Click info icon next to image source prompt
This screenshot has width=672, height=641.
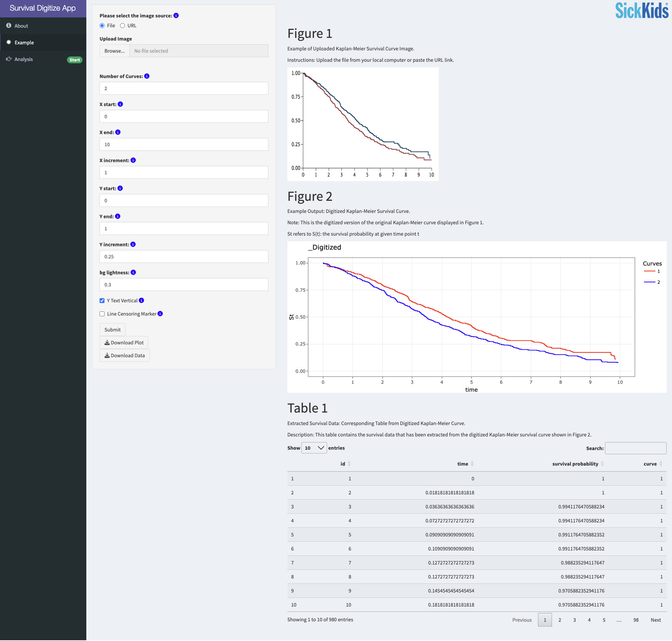click(176, 16)
